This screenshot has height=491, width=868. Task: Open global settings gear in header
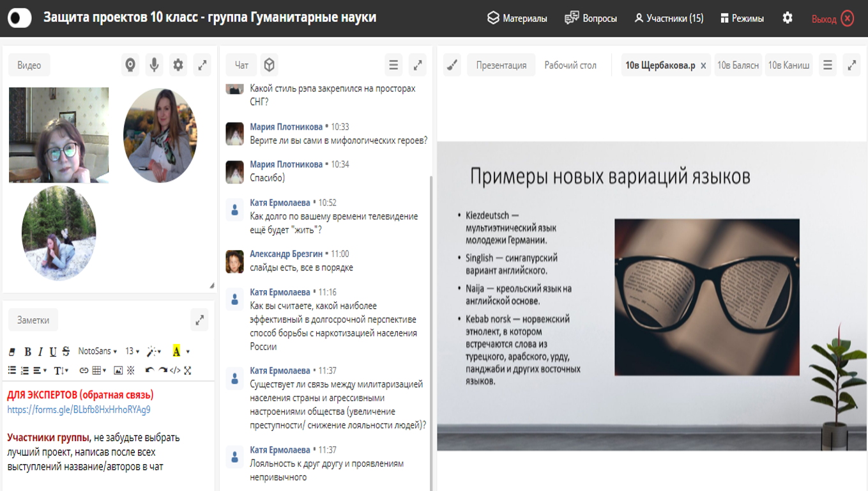788,18
